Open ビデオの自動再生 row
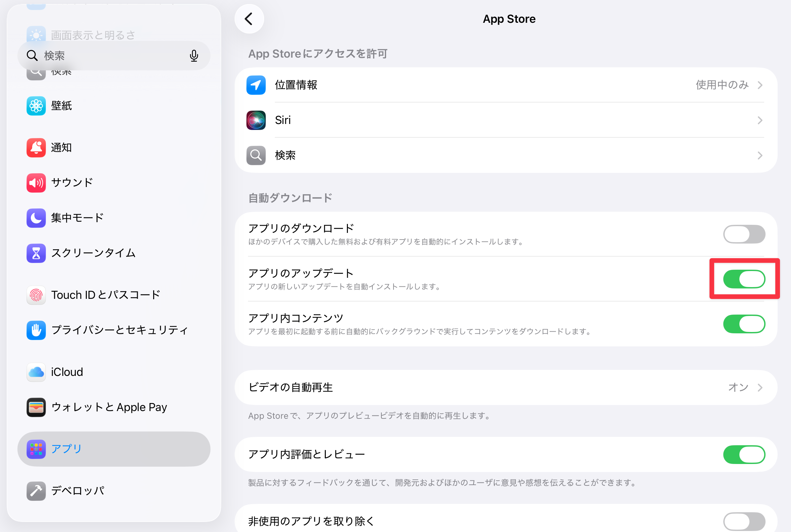 click(x=506, y=388)
